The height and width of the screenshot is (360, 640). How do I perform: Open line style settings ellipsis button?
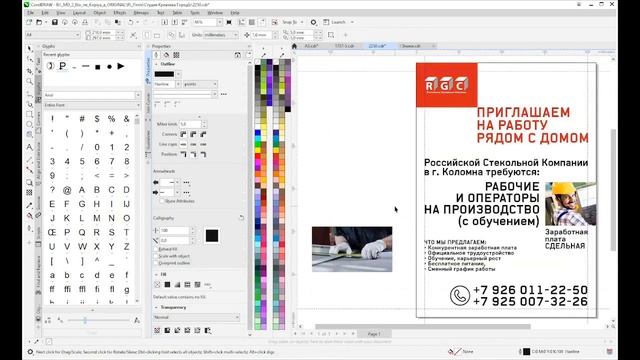pos(224,94)
